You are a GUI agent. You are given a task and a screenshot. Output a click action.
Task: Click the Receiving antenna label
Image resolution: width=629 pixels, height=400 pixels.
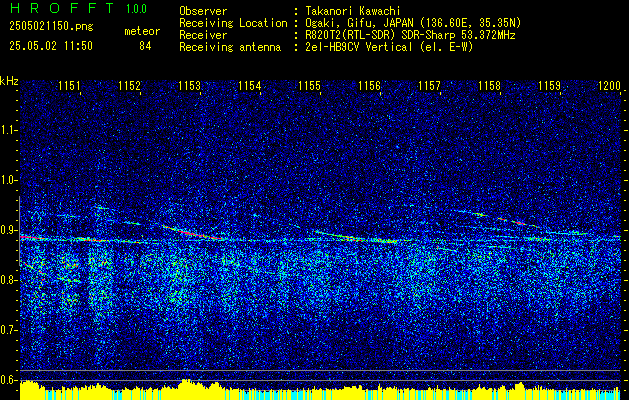click(230, 47)
